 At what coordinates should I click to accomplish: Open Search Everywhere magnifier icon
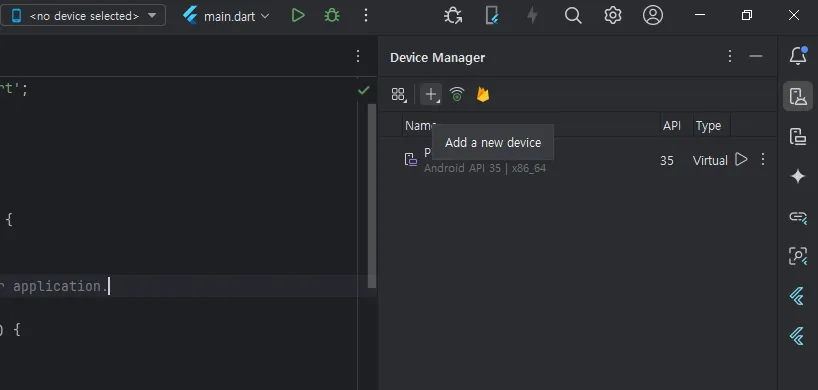point(573,16)
